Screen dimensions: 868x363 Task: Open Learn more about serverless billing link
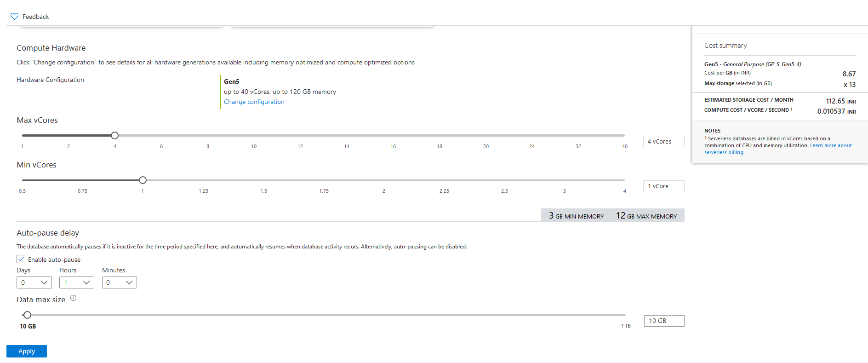(x=830, y=146)
